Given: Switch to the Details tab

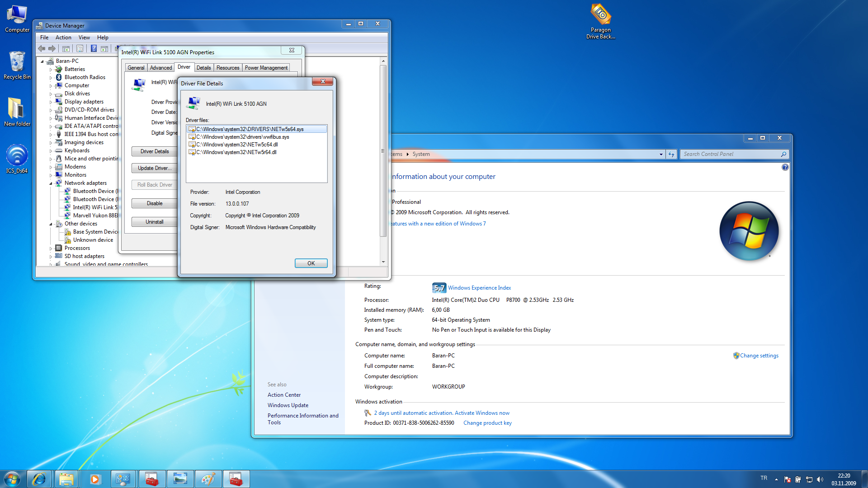Looking at the screenshot, I should coord(203,68).
